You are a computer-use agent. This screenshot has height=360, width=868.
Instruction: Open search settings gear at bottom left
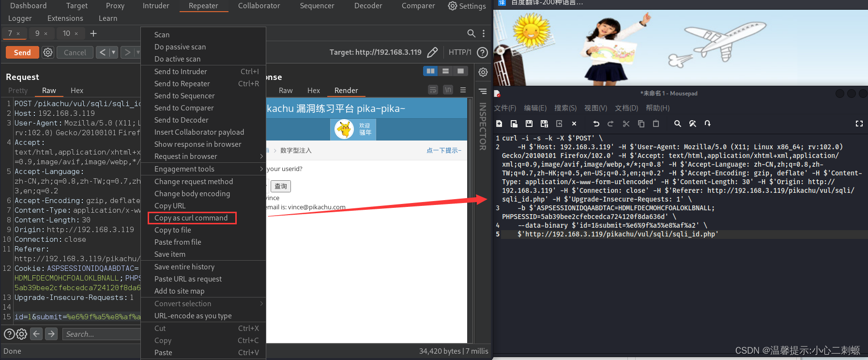click(21, 334)
